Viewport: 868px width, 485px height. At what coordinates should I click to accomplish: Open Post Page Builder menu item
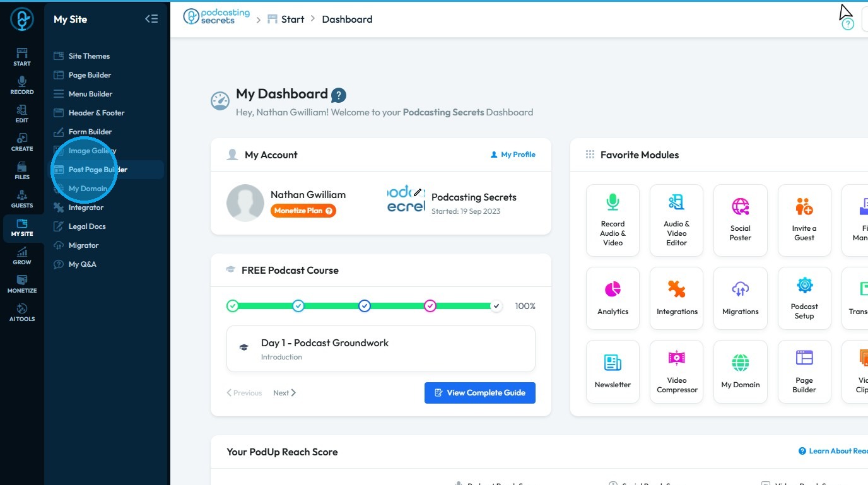107,170
